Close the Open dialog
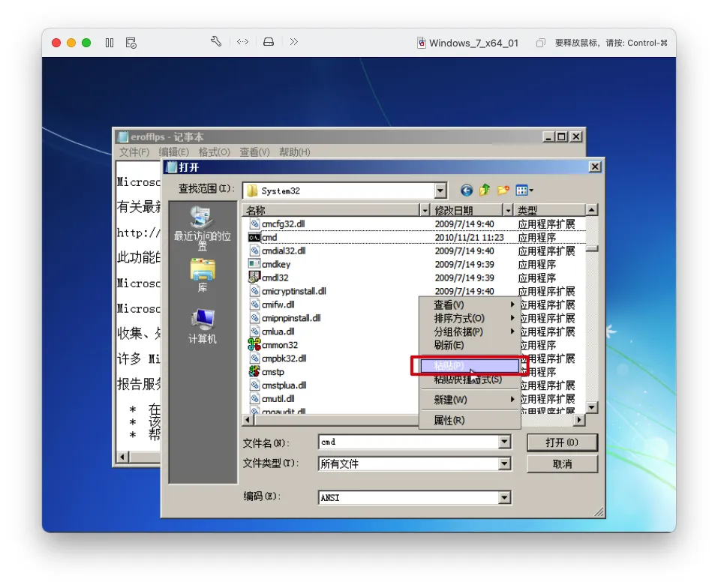Image resolution: width=718 pixels, height=588 pixels. click(595, 166)
